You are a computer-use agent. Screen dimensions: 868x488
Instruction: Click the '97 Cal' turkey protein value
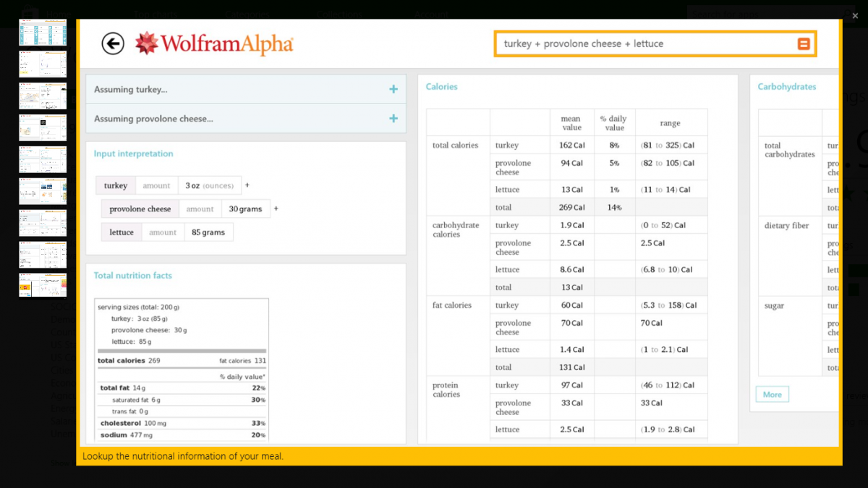571,385
